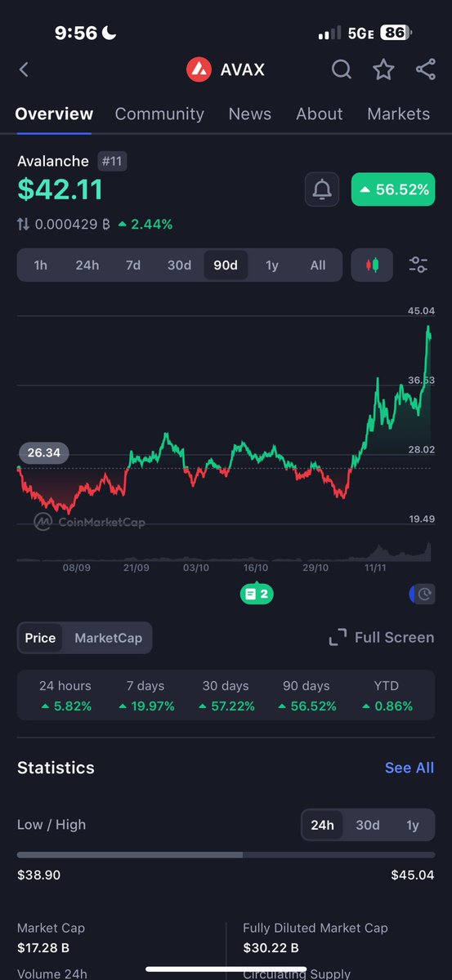Tap the 11/11 date label on chart
This screenshot has height=980, width=452.
[375, 568]
